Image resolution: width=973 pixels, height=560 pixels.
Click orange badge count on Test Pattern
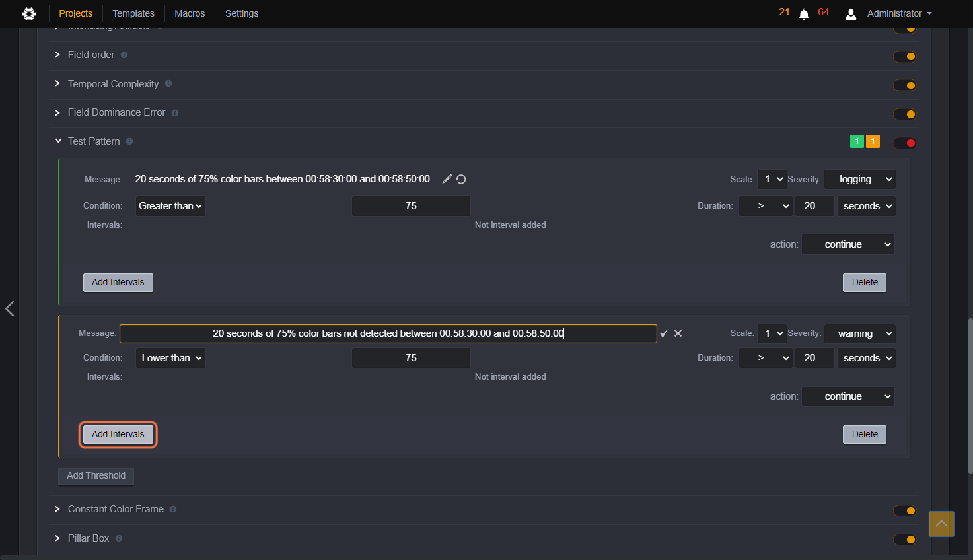point(873,141)
